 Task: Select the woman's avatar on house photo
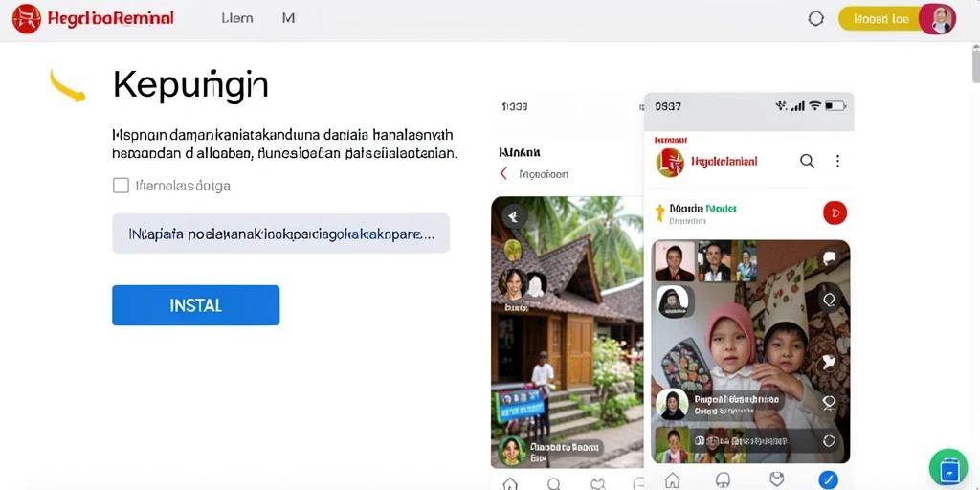tap(513, 284)
